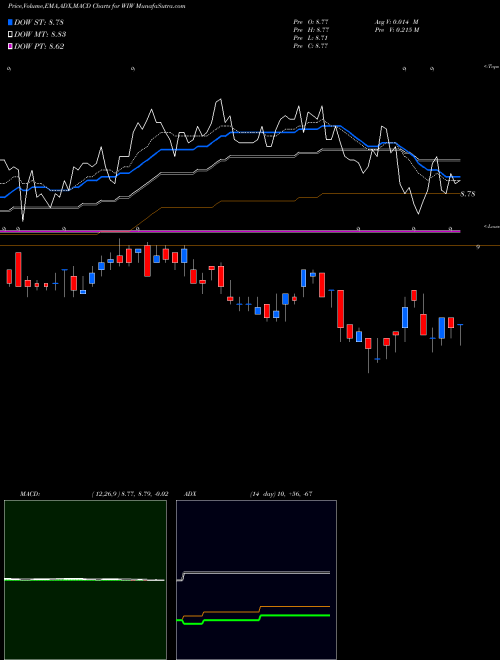The height and width of the screenshot is (660, 500).
Task: Click the blue DOW ST legend swatch
Action: pos(10,22)
